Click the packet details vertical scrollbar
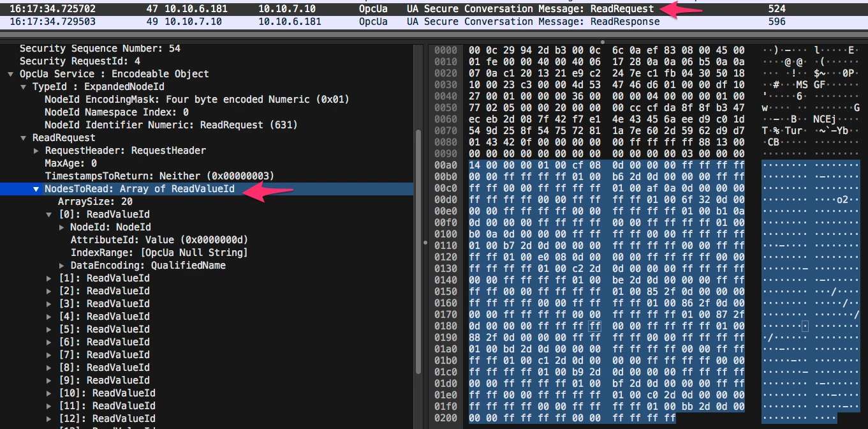This screenshot has width=868, height=429. 418,255
